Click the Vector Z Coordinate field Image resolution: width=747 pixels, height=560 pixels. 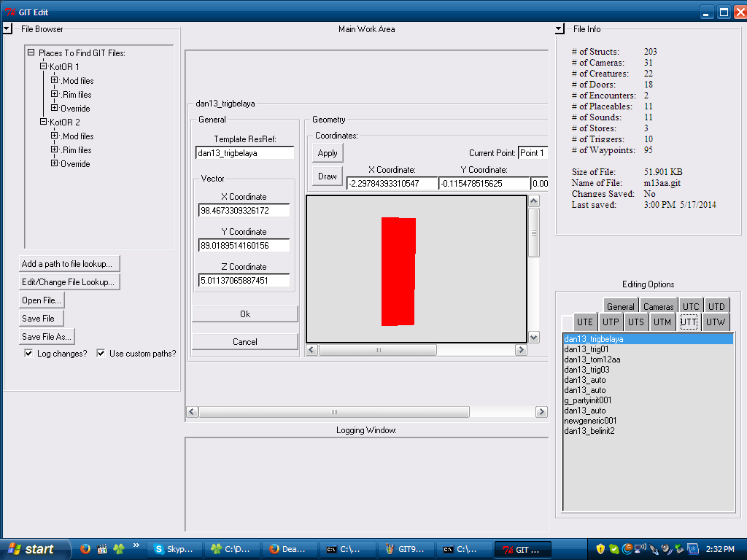pos(244,281)
